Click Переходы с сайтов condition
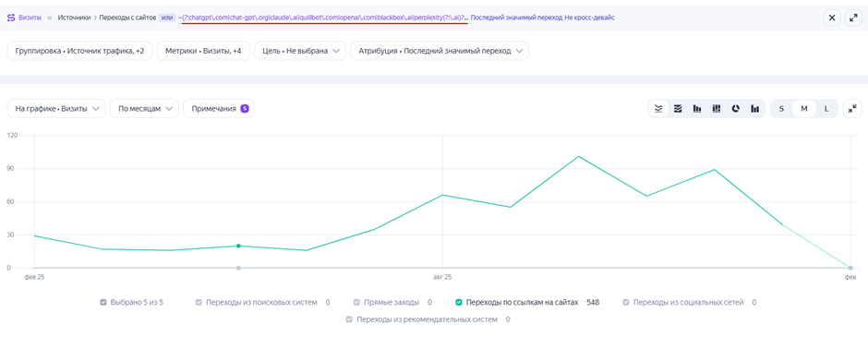Screen dimensions: 868x337 (x=127, y=18)
